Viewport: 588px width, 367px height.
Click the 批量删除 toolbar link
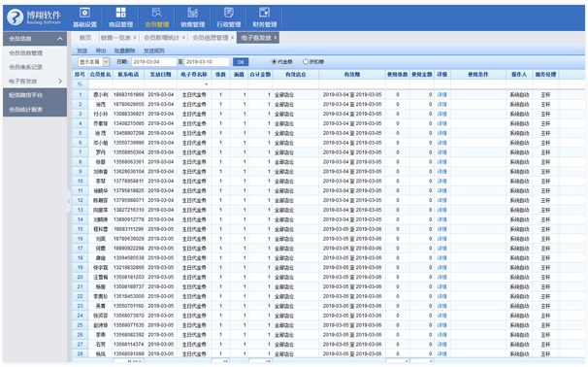(x=124, y=50)
